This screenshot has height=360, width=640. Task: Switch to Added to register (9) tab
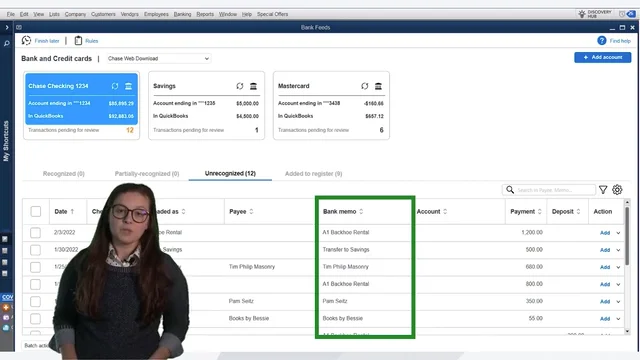[313, 173]
